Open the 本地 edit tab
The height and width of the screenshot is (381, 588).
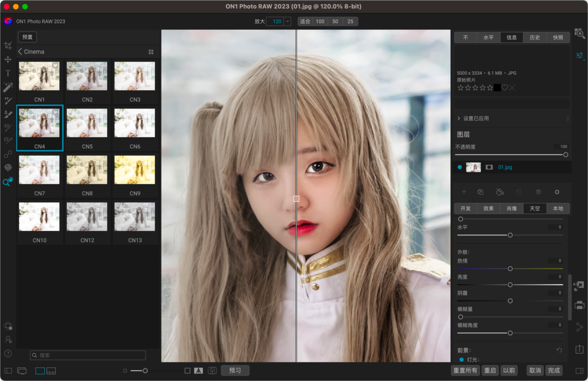[558, 208]
